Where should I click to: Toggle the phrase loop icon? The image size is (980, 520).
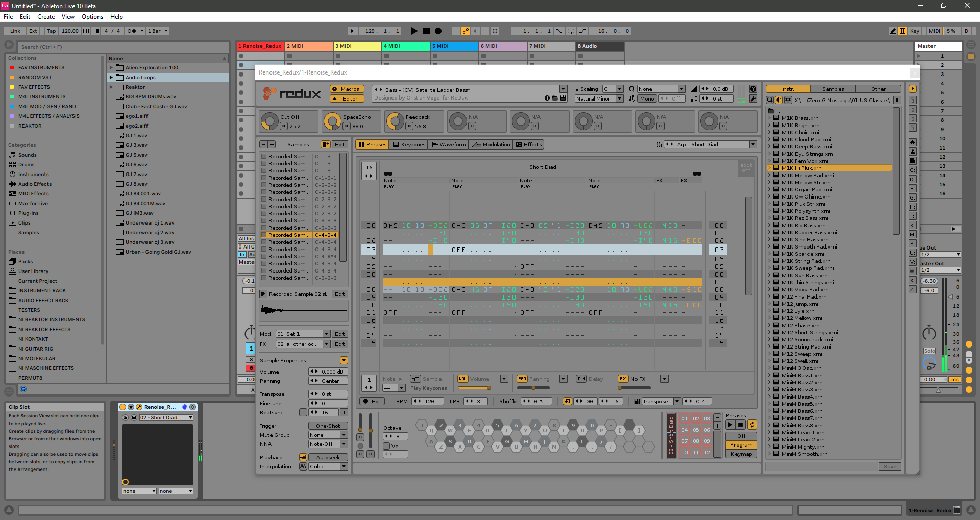567,401
